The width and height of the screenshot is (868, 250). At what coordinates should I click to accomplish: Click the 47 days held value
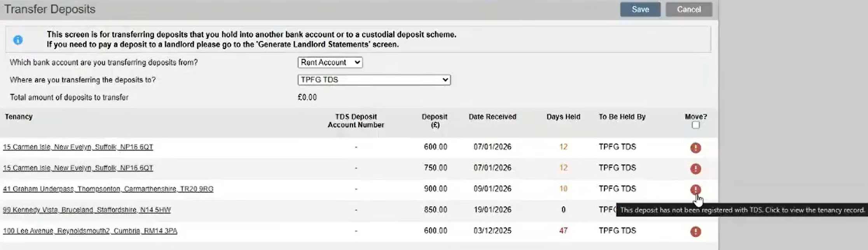pyautogui.click(x=563, y=231)
